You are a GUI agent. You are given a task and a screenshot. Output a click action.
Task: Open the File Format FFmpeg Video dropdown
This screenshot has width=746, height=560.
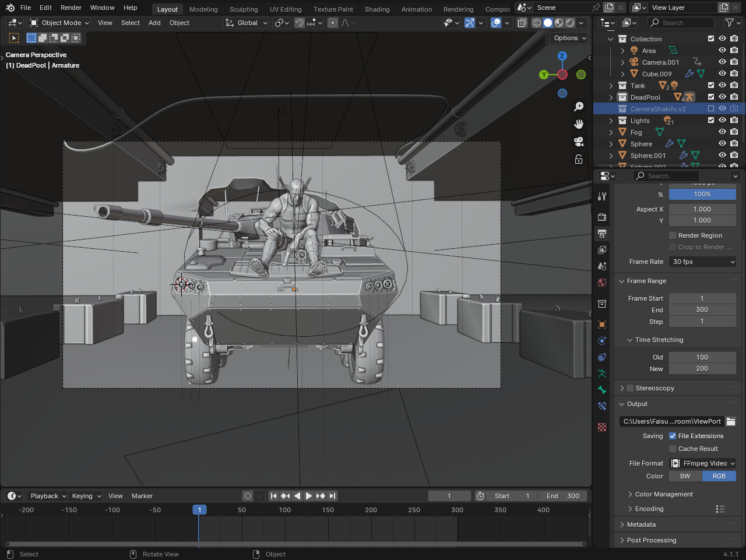[703, 463]
